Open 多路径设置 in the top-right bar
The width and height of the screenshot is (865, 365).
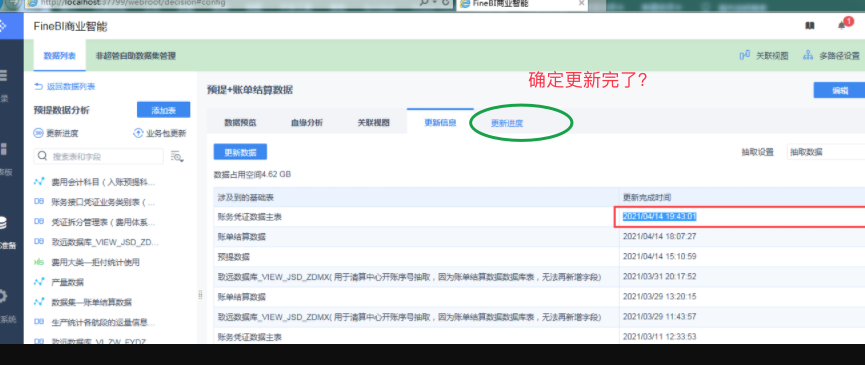(x=831, y=56)
